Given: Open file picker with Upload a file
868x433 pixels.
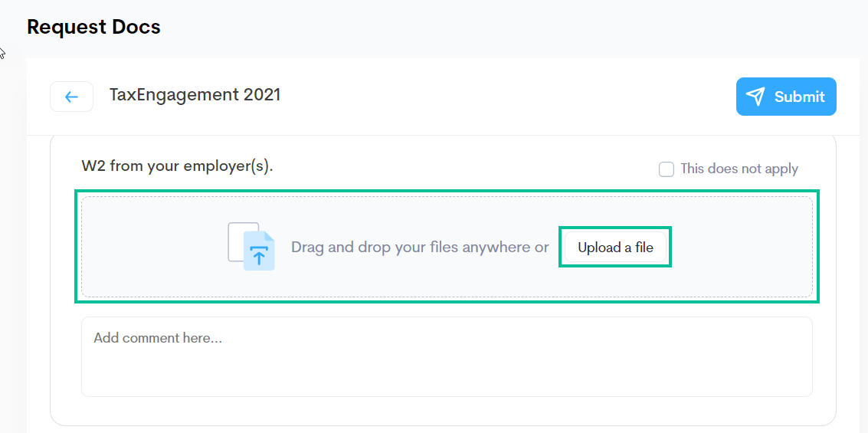Looking at the screenshot, I should pyautogui.click(x=615, y=248).
